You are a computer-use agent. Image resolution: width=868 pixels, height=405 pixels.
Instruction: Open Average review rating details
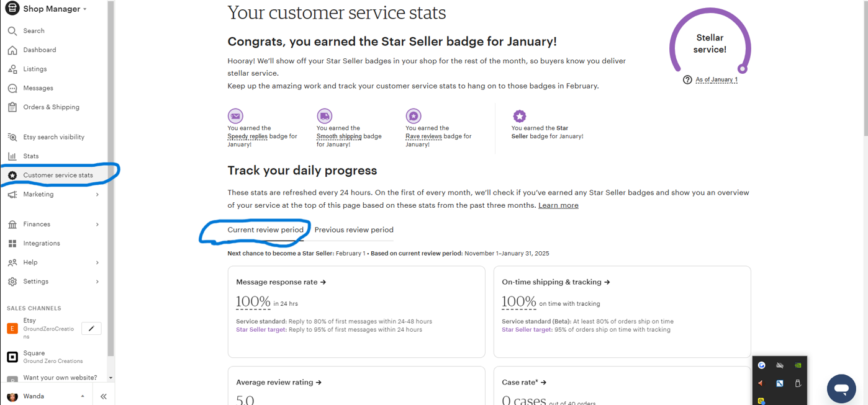(279, 383)
